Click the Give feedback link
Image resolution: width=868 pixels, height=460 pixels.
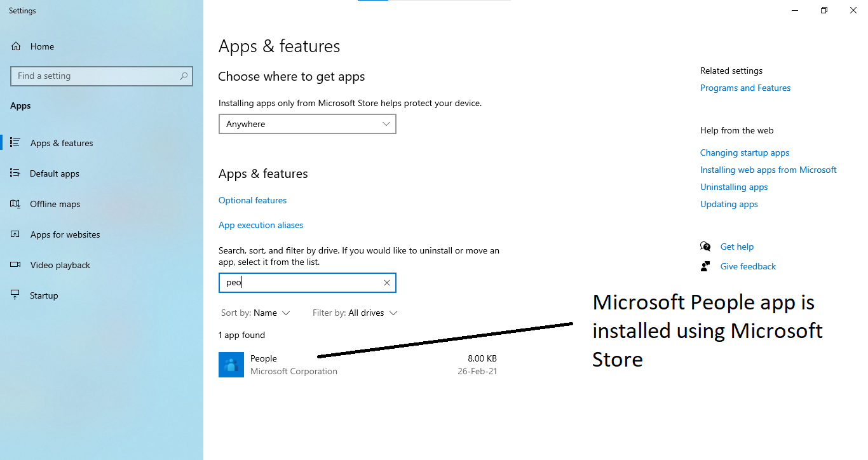click(x=748, y=266)
